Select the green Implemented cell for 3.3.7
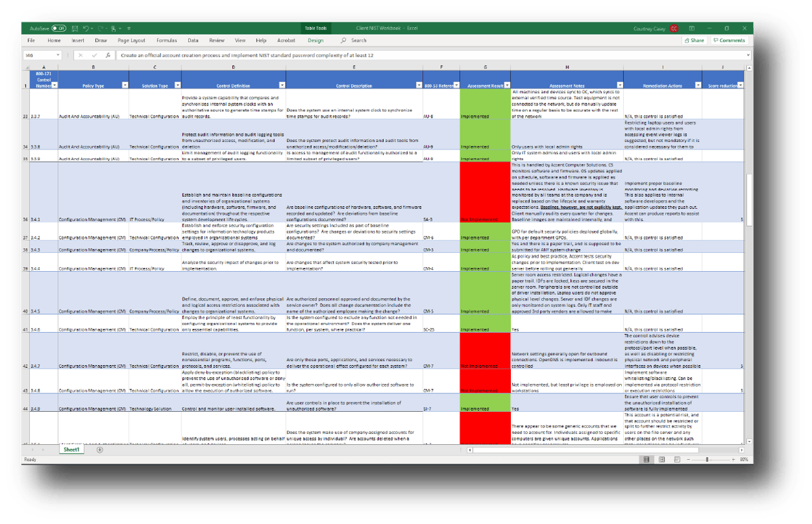The image size is (812, 524). pos(484,104)
